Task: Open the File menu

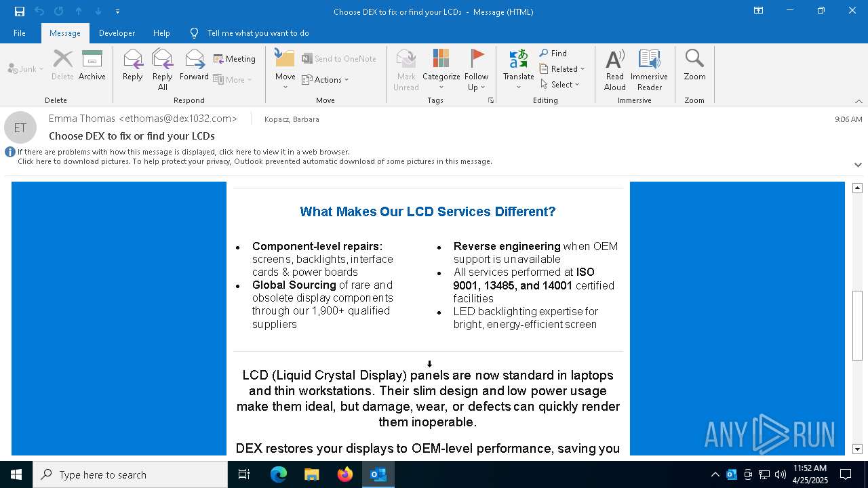Action: pyautogui.click(x=20, y=33)
